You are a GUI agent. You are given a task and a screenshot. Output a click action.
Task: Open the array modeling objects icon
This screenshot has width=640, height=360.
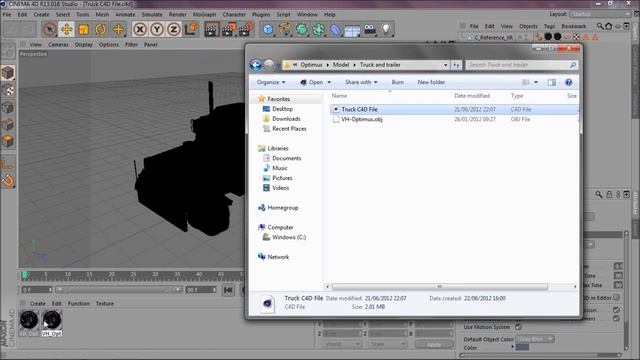pyautogui.click(x=318, y=29)
